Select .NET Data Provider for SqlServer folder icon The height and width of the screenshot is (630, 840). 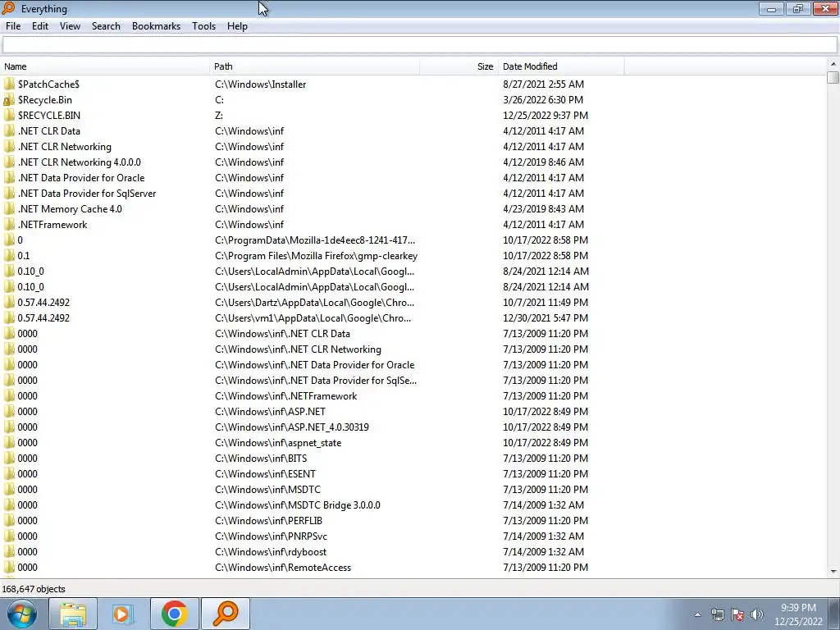coord(9,193)
